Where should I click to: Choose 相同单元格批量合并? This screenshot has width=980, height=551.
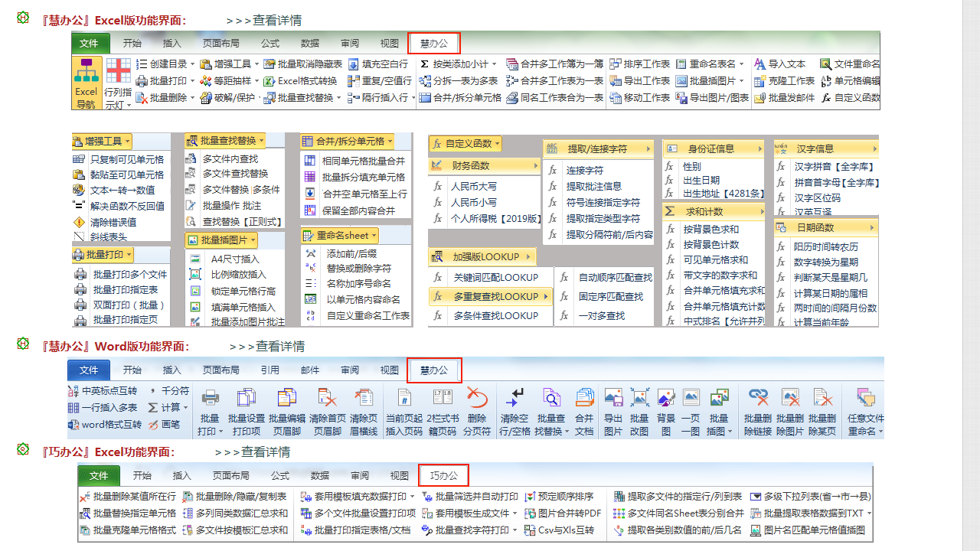363,161
